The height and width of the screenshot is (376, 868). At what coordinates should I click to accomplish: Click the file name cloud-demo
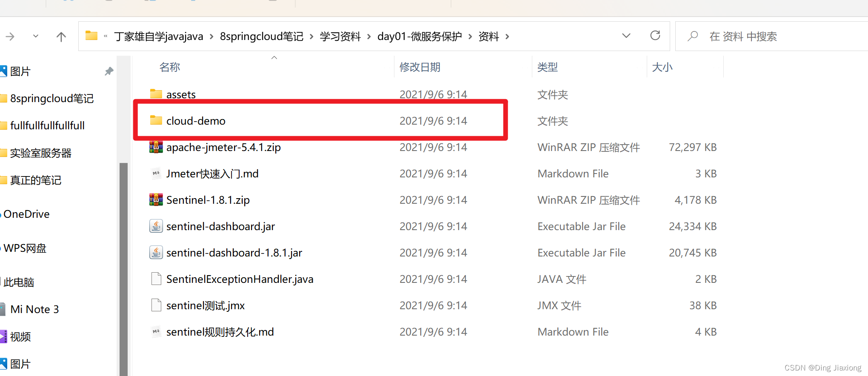(x=196, y=121)
